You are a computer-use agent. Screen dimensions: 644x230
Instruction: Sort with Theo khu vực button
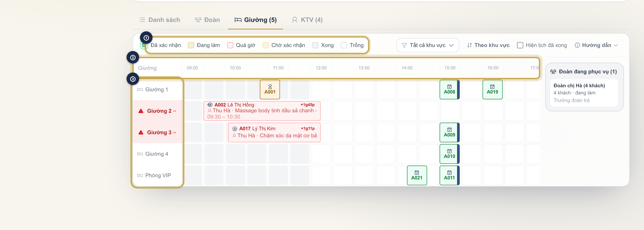(488, 45)
